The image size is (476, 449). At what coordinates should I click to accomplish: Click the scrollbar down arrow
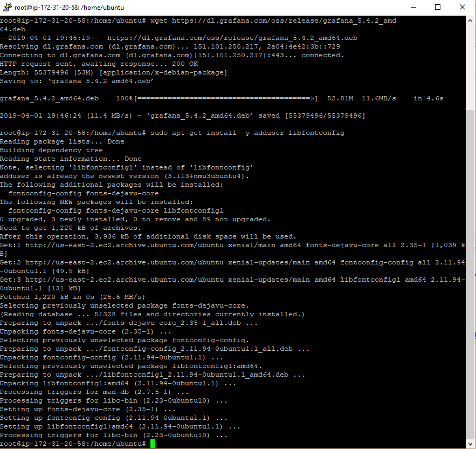pyautogui.click(x=470, y=444)
